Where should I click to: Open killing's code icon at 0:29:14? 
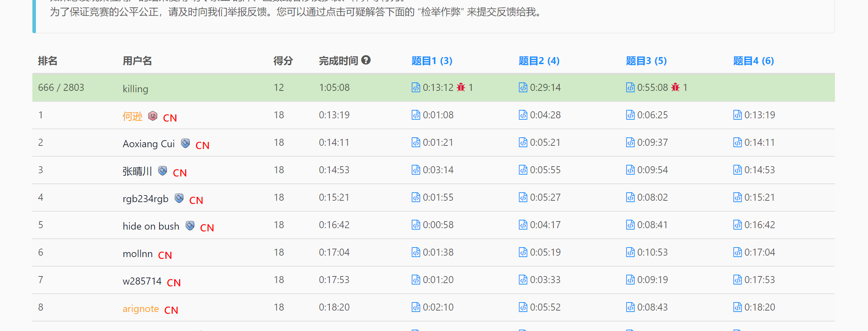tap(523, 87)
